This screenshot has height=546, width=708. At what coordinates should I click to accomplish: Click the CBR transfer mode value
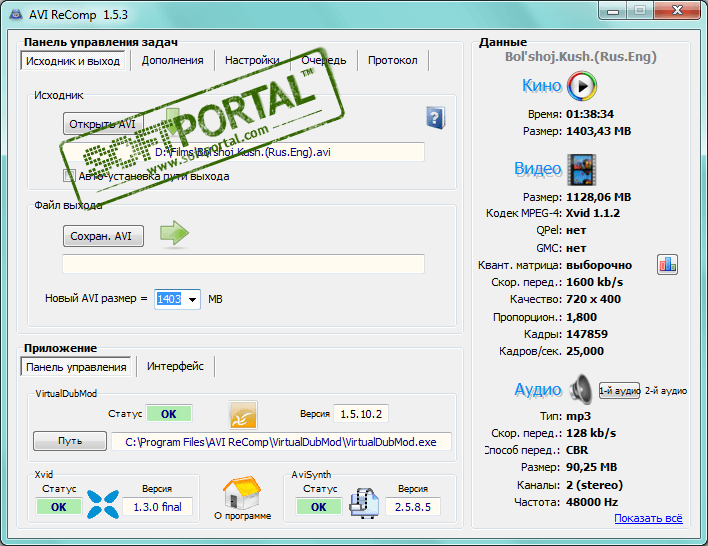[x=577, y=450]
